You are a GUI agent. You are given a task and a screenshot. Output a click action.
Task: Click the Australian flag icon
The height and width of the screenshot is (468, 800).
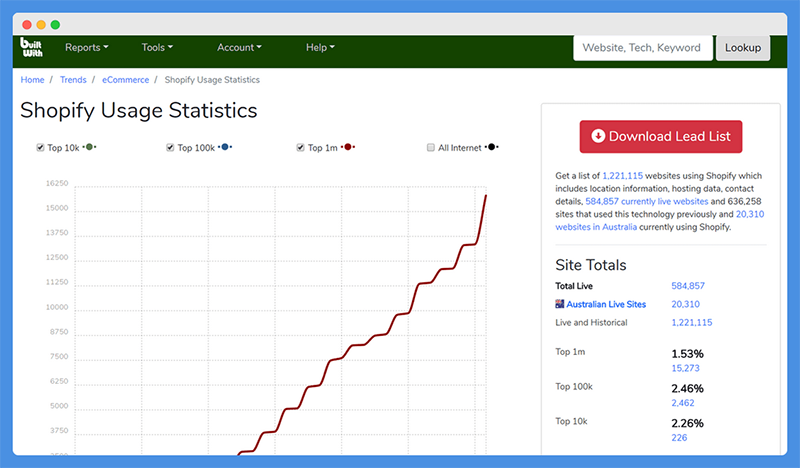coord(560,304)
